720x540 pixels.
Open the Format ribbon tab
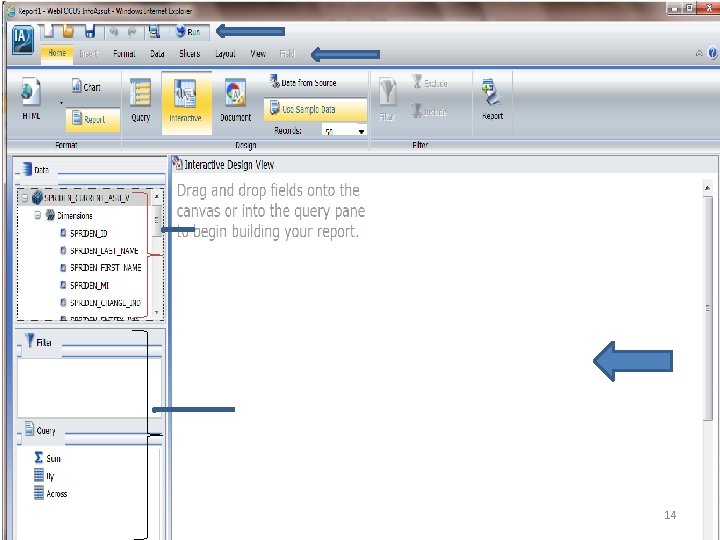click(124, 54)
